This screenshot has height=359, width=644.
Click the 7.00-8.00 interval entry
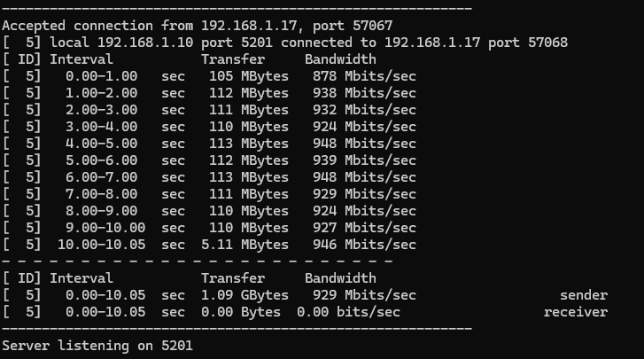(101, 194)
